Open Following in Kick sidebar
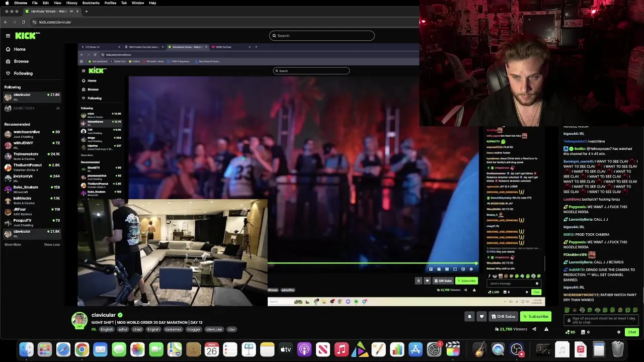The image size is (644, 362). 23,73
